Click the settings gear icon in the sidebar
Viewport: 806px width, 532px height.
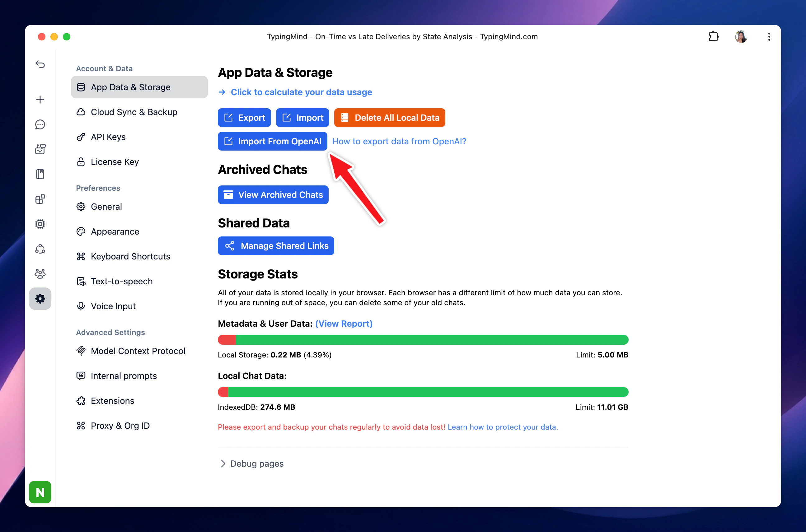coord(40,299)
